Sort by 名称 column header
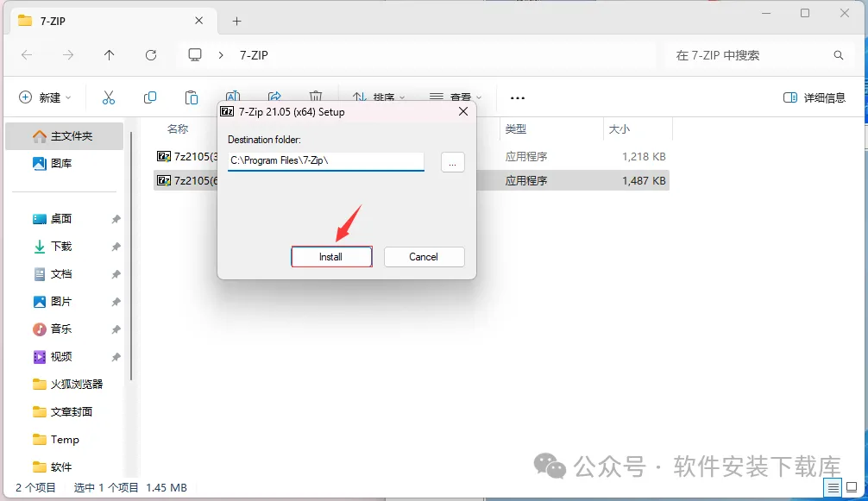 [x=178, y=128]
